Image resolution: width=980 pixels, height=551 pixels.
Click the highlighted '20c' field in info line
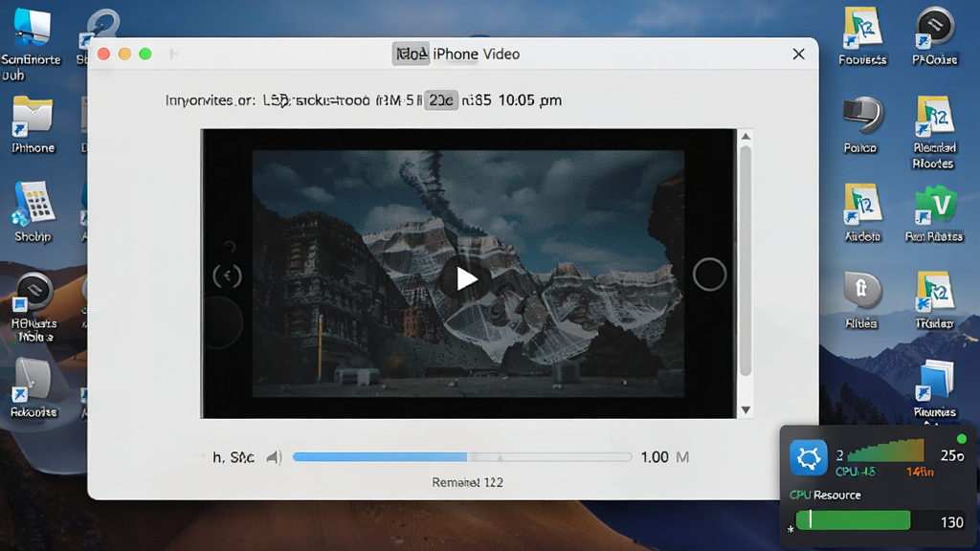[x=440, y=99]
